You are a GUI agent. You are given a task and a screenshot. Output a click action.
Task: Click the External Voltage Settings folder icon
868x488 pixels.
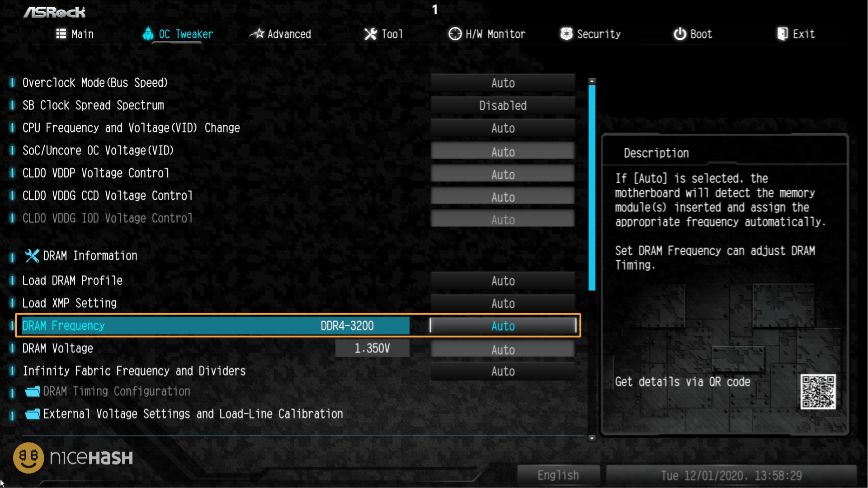point(32,413)
